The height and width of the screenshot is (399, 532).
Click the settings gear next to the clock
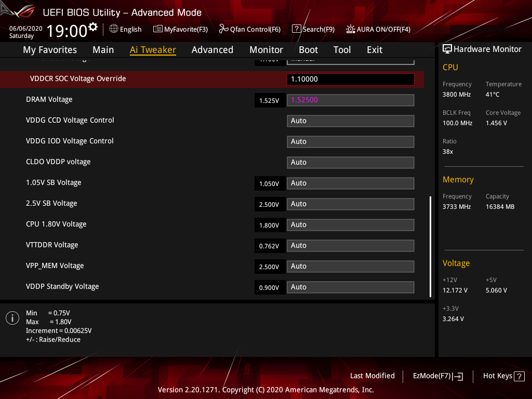pyautogui.click(x=93, y=27)
